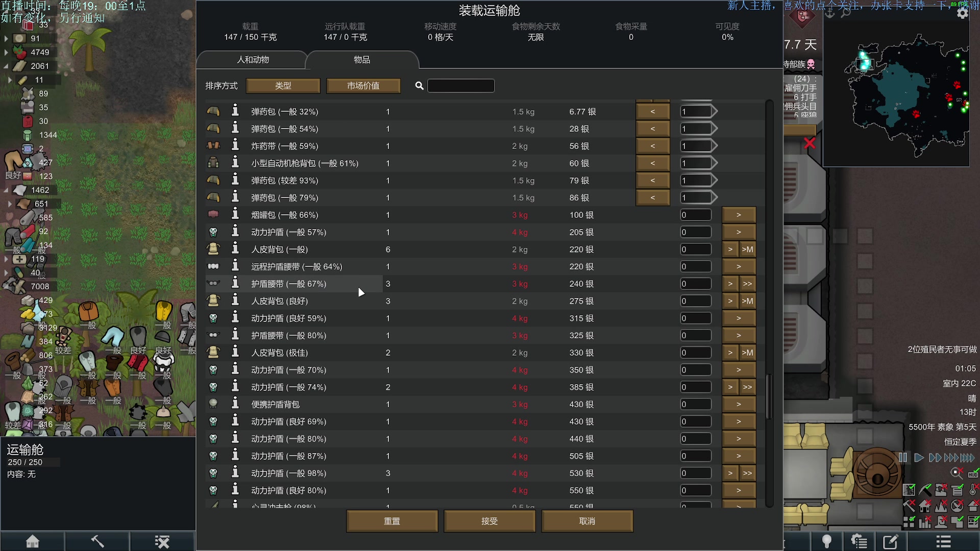Expand the food category showing 4749
The image size is (980, 551).
[6, 52]
